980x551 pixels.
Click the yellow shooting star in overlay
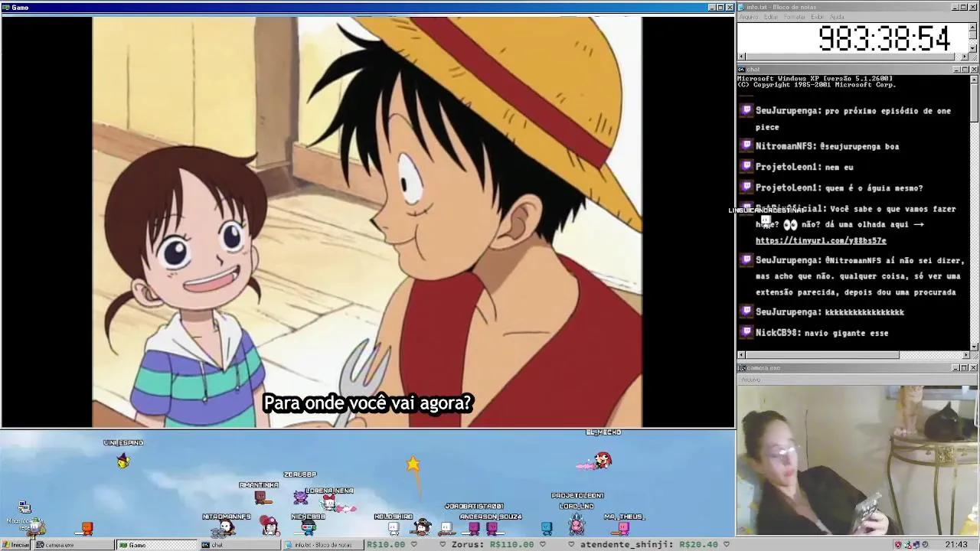tap(413, 464)
